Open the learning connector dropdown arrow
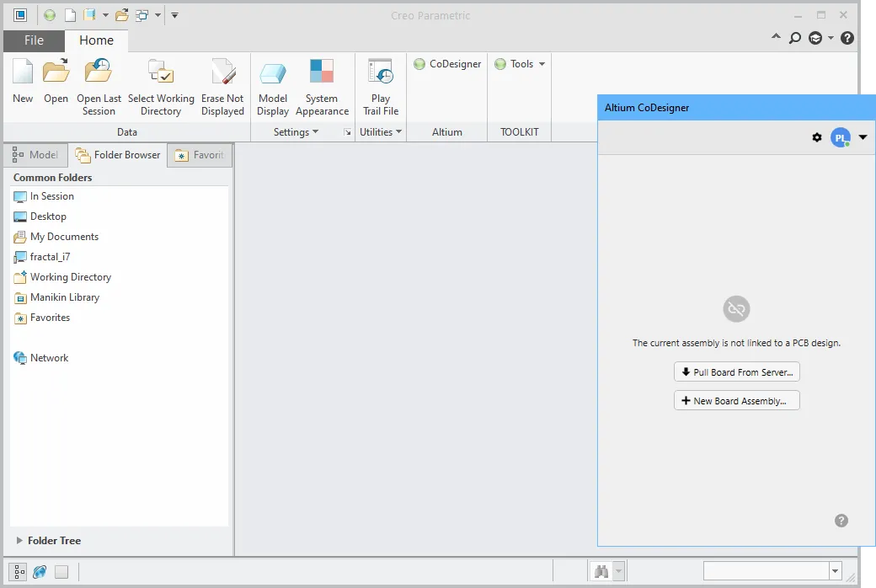This screenshot has width=876, height=588. pos(831,38)
